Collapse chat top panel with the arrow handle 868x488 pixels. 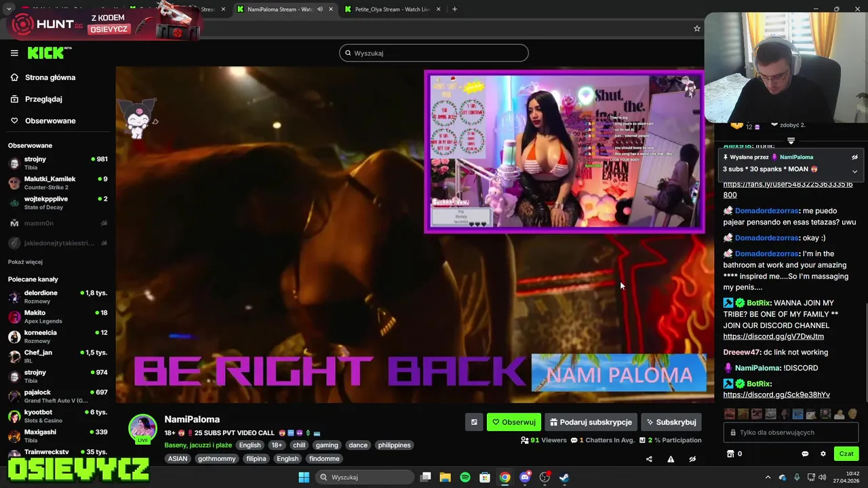(791, 141)
